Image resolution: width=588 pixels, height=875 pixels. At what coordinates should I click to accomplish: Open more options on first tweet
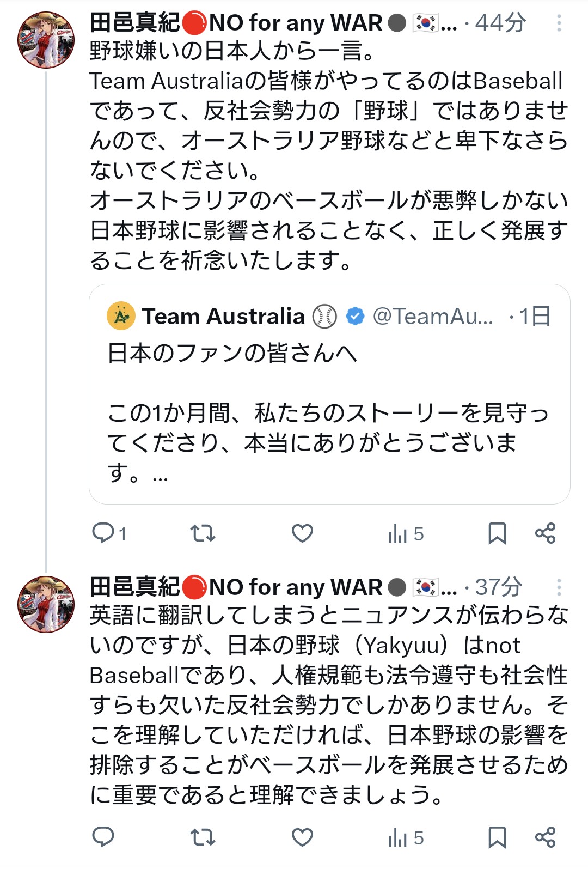(559, 23)
